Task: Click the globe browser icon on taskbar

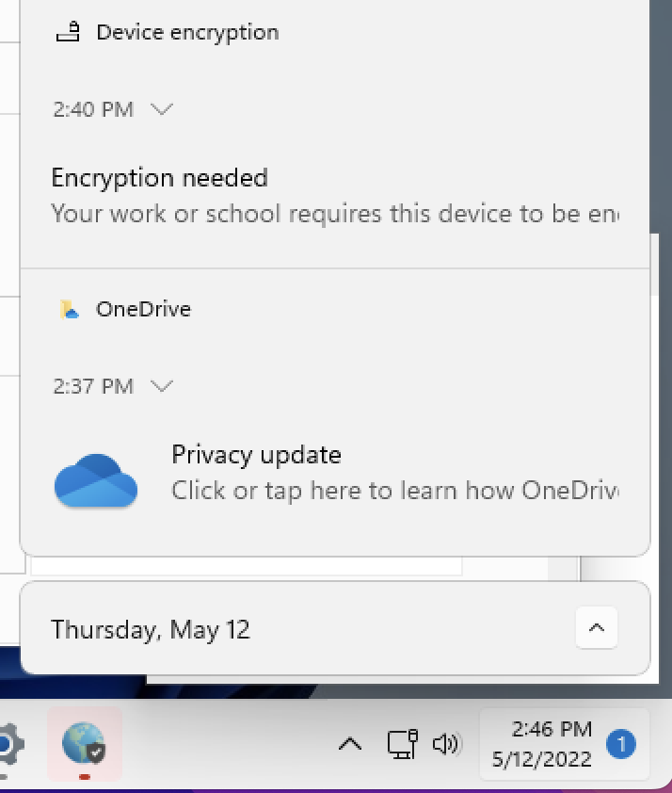Action: (x=85, y=742)
